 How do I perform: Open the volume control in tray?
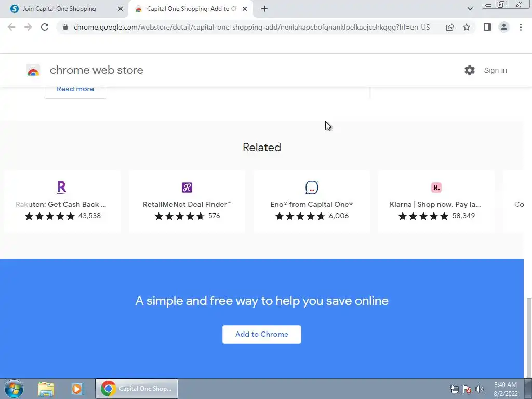tap(480, 389)
